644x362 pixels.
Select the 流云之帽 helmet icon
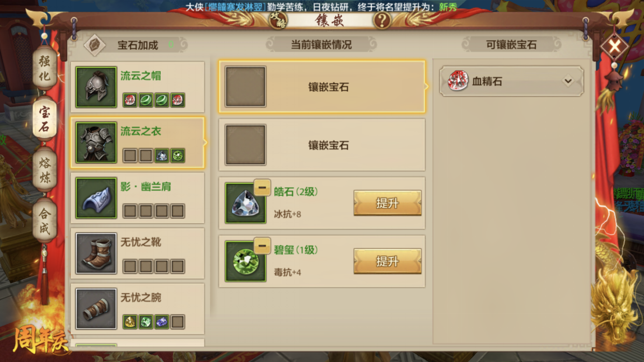pos(96,87)
